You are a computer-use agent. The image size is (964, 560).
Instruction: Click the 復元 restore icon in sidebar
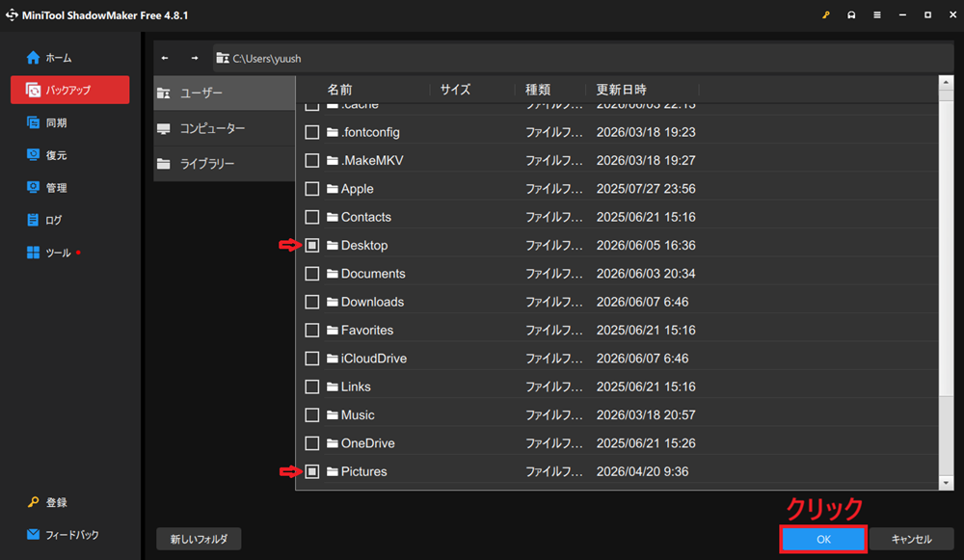click(x=33, y=155)
